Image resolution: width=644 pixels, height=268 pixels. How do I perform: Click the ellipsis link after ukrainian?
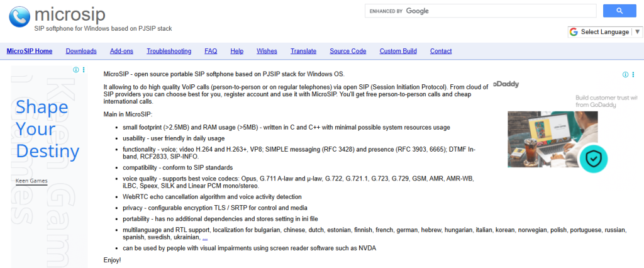[205, 238]
